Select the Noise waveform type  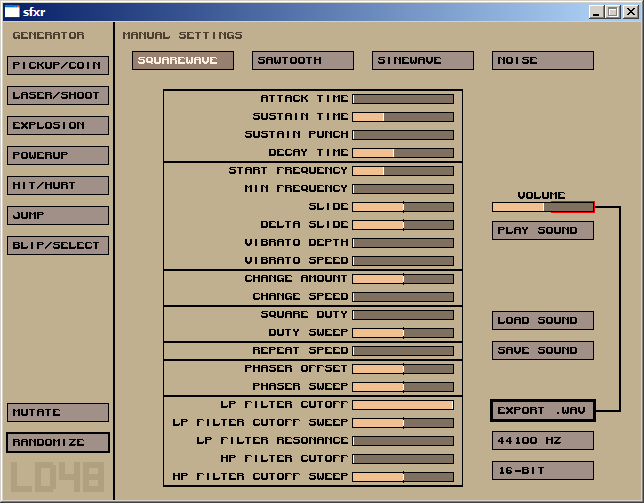point(542,61)
